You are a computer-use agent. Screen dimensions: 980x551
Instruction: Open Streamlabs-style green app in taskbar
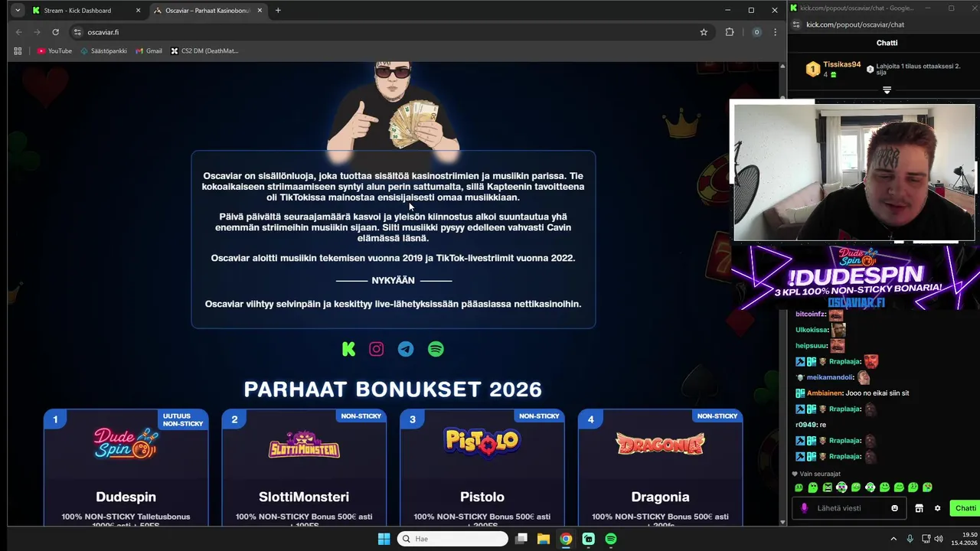[x=588, y=539]
